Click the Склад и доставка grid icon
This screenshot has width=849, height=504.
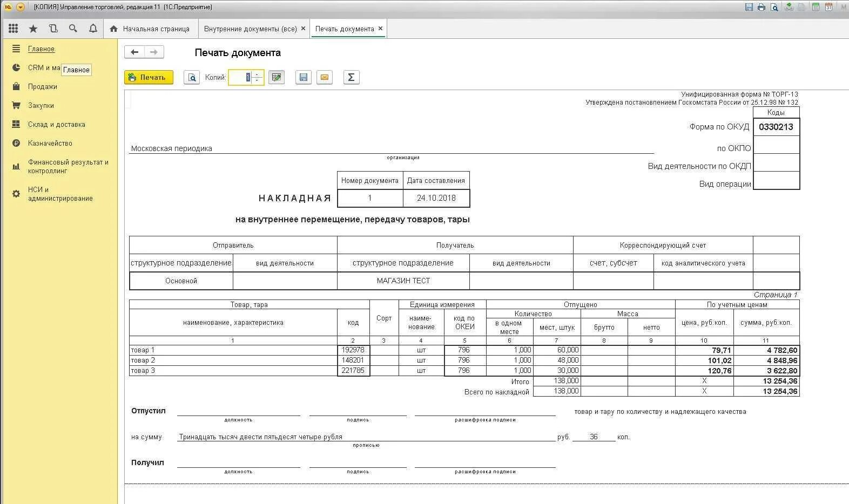coord(16,124)
